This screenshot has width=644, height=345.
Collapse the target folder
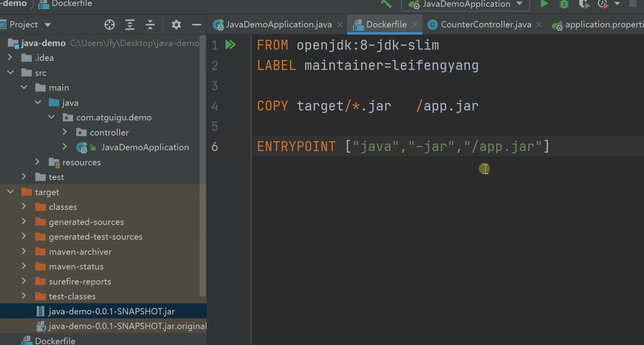point(10,192)
